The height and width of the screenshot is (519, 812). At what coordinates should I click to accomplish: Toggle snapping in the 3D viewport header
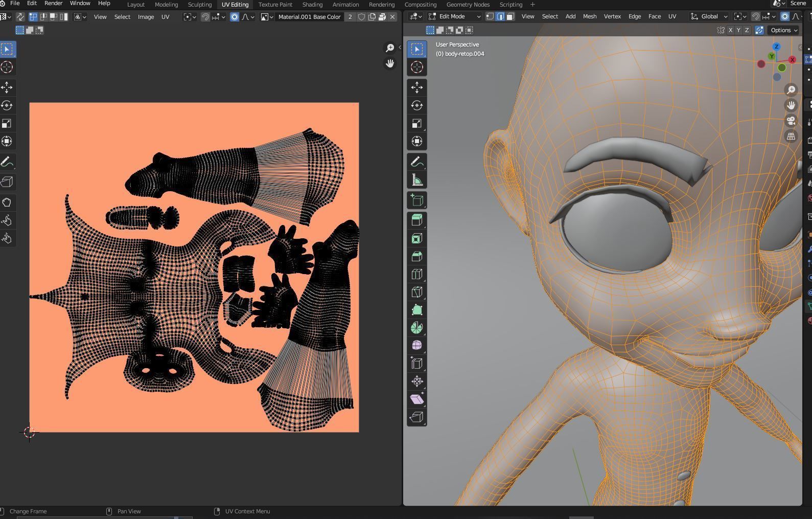coord(756,16)
